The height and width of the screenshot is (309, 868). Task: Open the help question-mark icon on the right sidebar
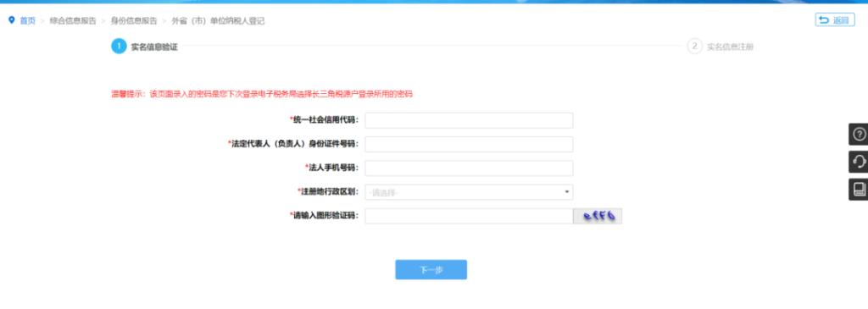pos(859,135)
